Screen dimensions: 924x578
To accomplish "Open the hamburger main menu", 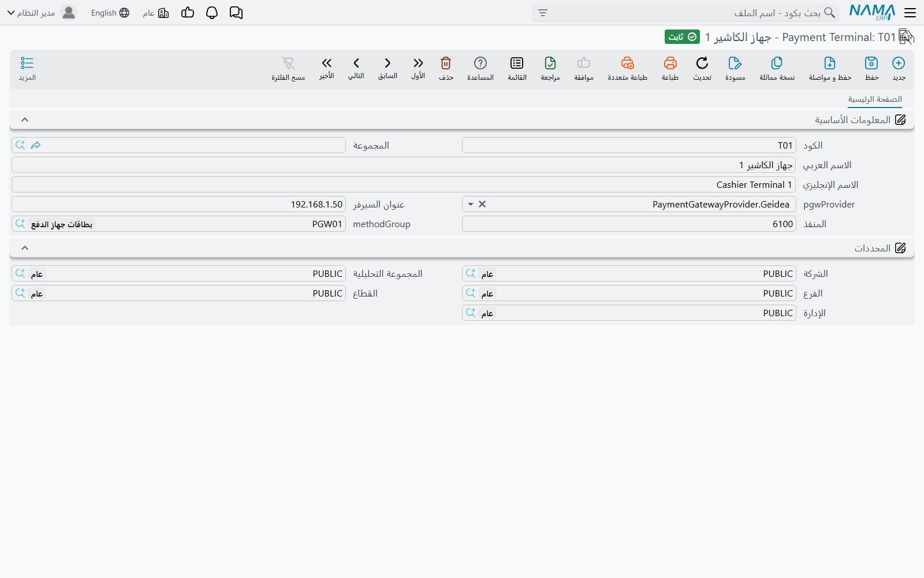I will [910, 13].
